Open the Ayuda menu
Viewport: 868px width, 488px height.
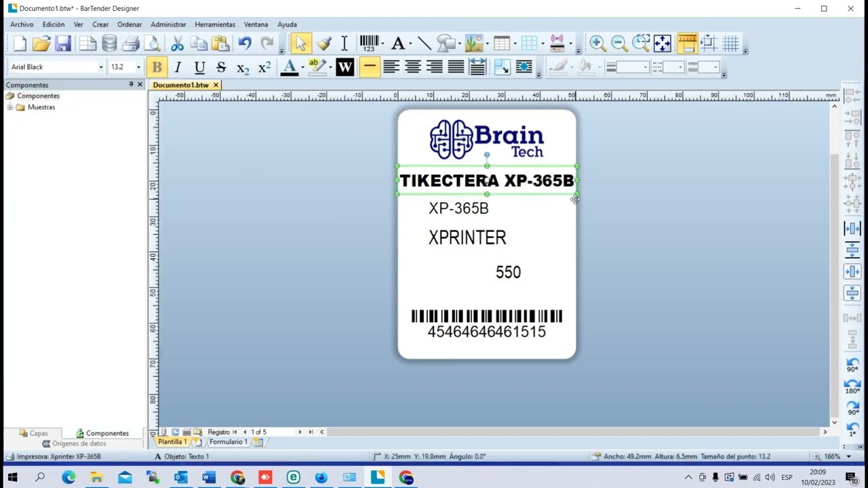click(287, 24)
